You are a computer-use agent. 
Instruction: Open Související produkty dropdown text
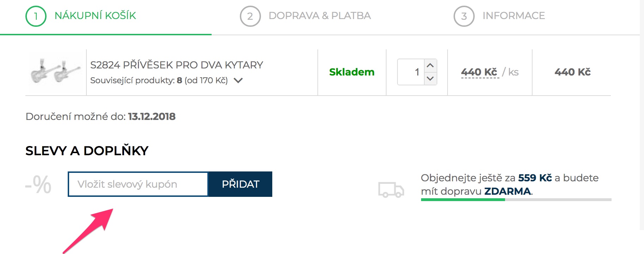pyautogui.click(x=159, y=80)
